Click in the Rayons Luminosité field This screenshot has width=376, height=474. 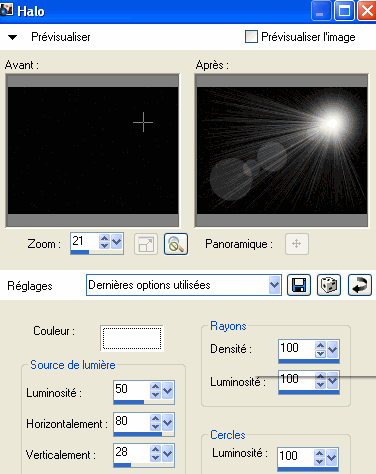[x=296, y=380]
